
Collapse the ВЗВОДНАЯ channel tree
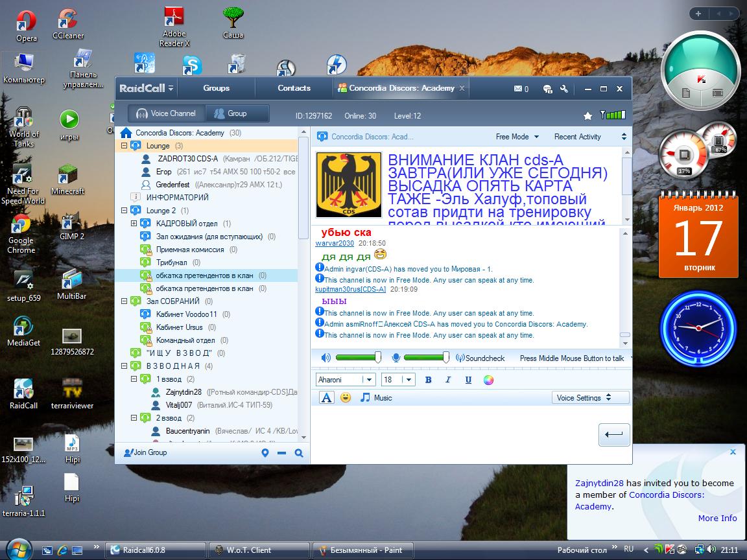124,366
